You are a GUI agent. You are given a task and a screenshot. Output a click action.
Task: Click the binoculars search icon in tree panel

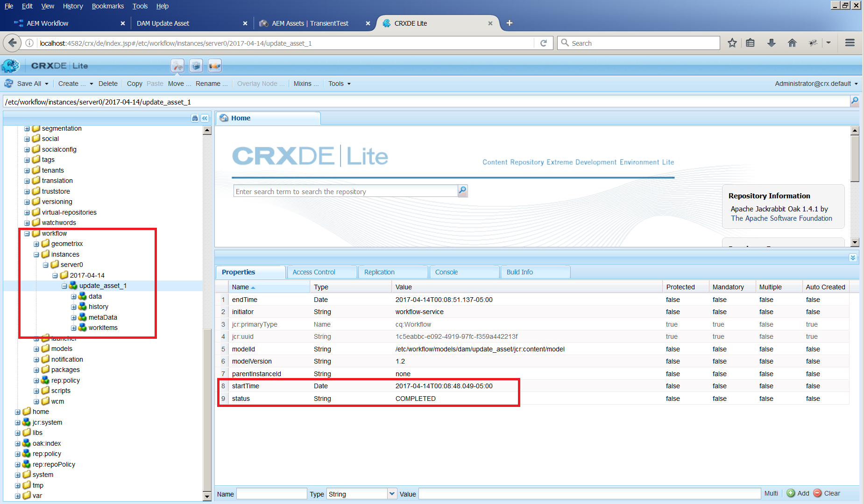(x=195, y=118)
